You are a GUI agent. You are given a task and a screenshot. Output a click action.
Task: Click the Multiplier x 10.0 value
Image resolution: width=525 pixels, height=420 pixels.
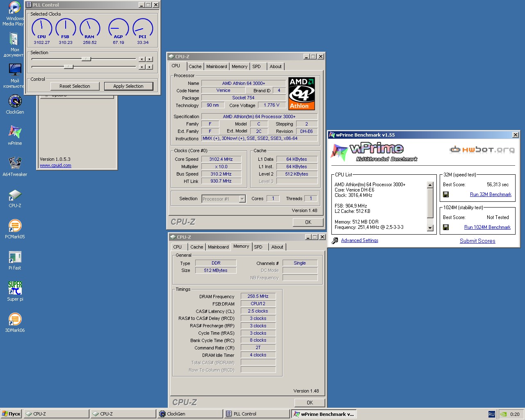pos(221,167)
